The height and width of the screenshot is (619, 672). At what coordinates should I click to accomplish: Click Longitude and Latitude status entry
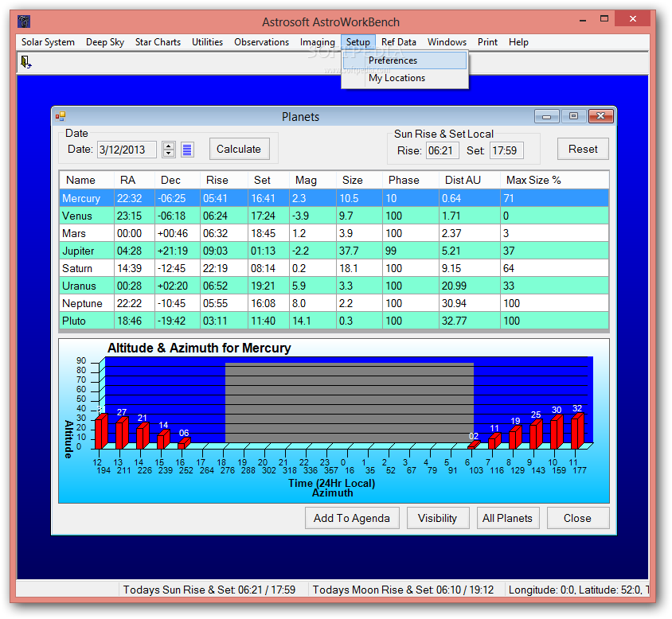tap(579, 590)
